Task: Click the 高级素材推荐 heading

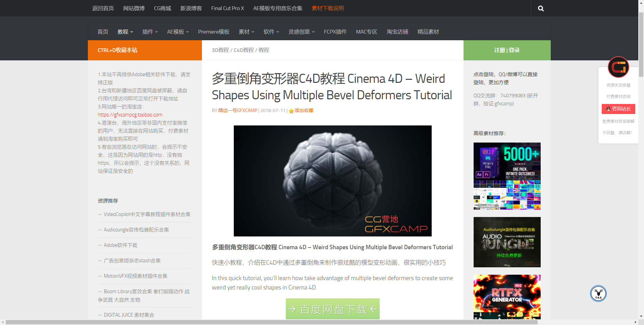Action: [x=489, y=133]
